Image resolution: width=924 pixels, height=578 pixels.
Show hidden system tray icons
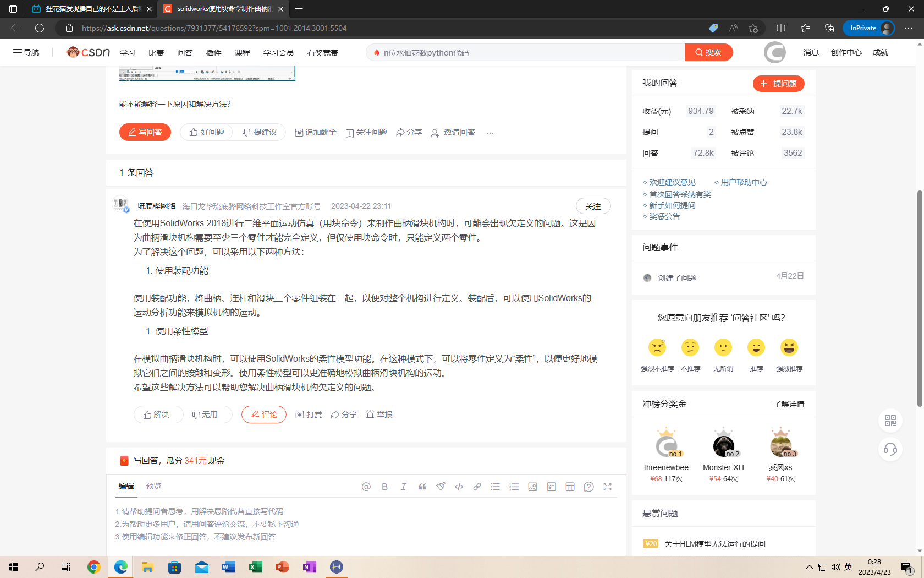(809, 567)
